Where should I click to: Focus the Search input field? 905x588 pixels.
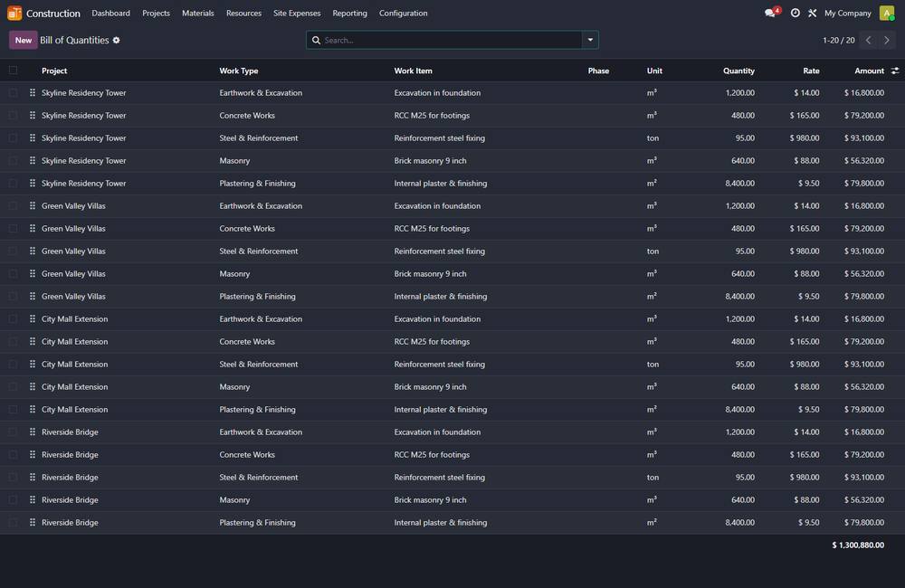tap(452, 41)
